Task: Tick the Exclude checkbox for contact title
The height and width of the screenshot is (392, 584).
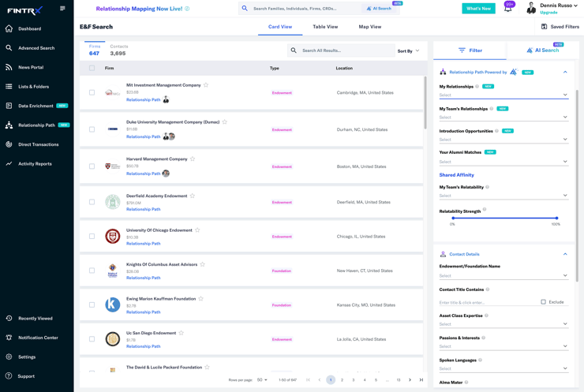Action: (x=544, y=302)
